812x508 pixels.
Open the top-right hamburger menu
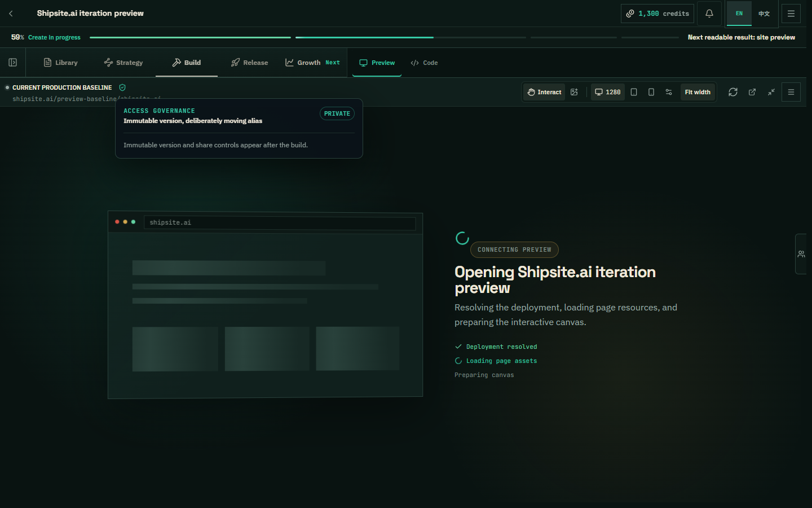point(791,14)
